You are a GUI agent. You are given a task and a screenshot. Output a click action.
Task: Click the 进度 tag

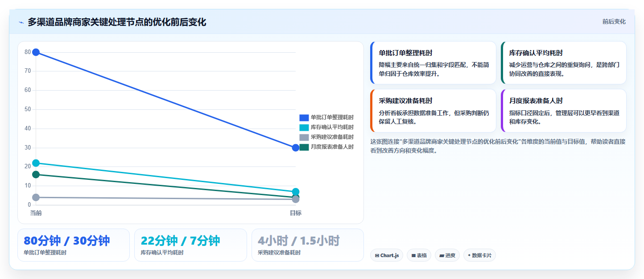click(447, 255)
